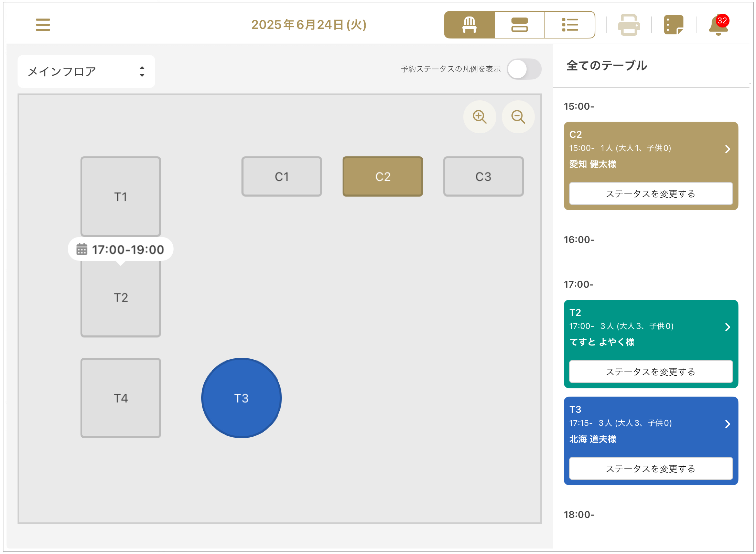This screenshot has width=756, height=554.
Task: Click the 18:00- time slot label
Action: [x=579, y=515]
